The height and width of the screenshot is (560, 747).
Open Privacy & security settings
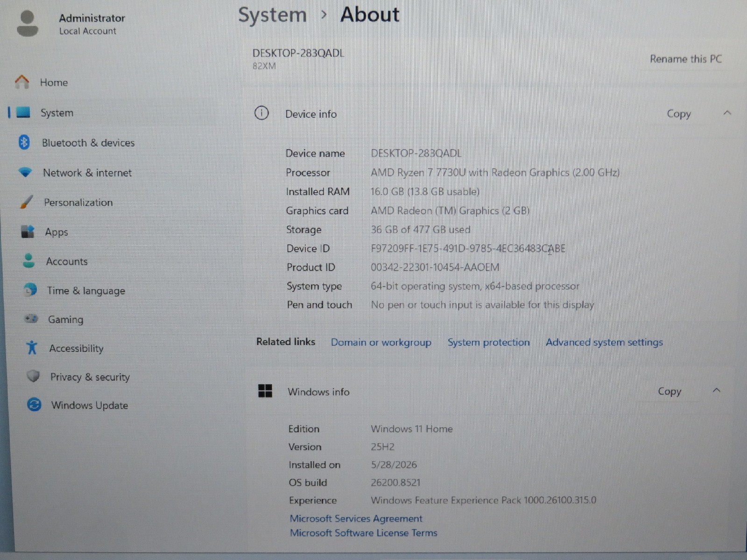point(90,377)
